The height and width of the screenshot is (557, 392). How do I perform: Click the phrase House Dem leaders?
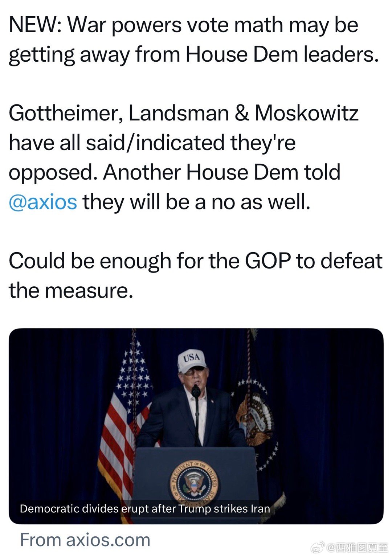(x=282, y=55)
